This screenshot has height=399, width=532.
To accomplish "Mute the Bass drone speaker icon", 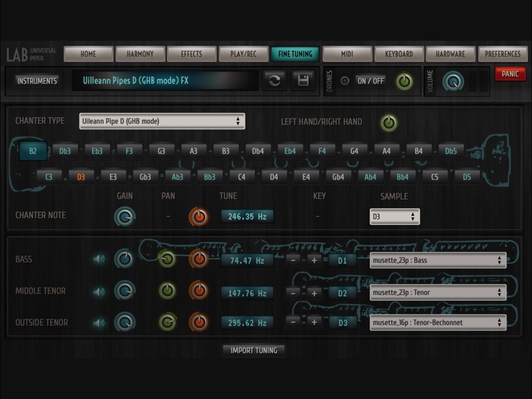I will (99, 259).
